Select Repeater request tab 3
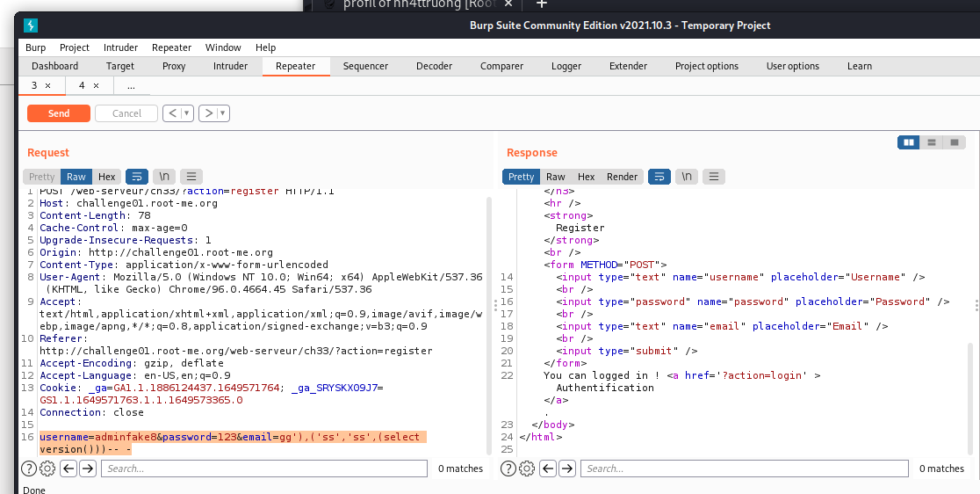This screenshot has width=980, height=494. (34, 85)
